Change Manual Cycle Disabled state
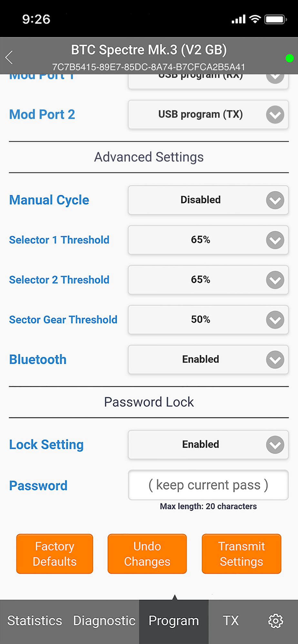 (x=208, y=200)
